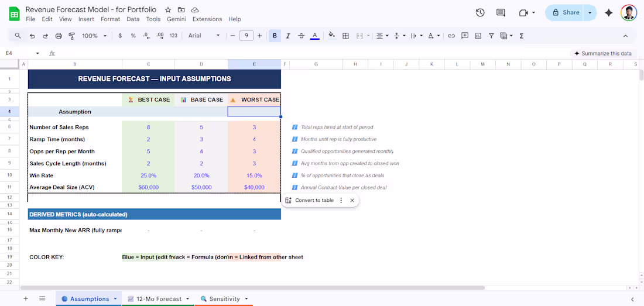Viewport: 644px width, 306px height.
Task: Click the Share button
Action: 566,13
